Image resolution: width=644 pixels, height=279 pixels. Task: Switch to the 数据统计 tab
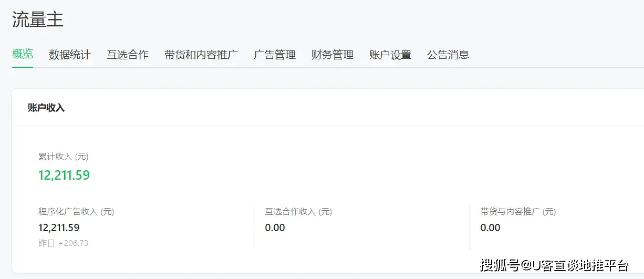coord(70,55)
